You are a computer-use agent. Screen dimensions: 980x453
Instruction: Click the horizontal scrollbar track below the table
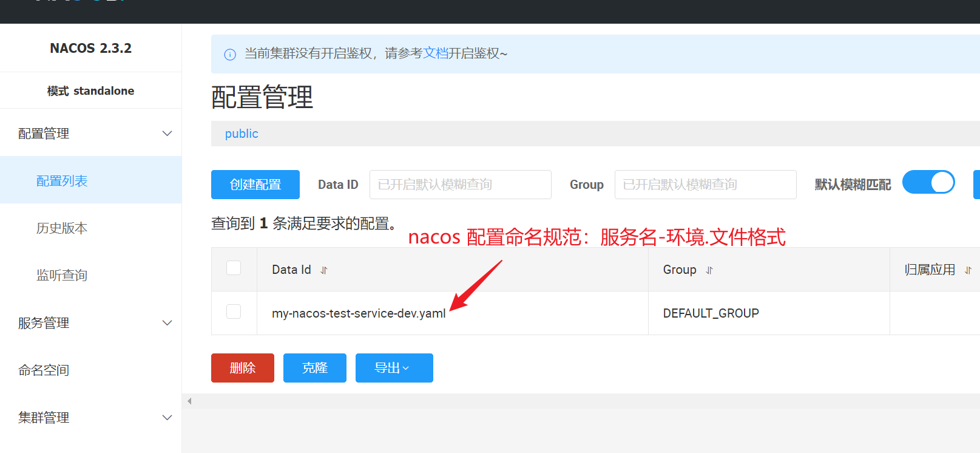[x=583, y=401]
